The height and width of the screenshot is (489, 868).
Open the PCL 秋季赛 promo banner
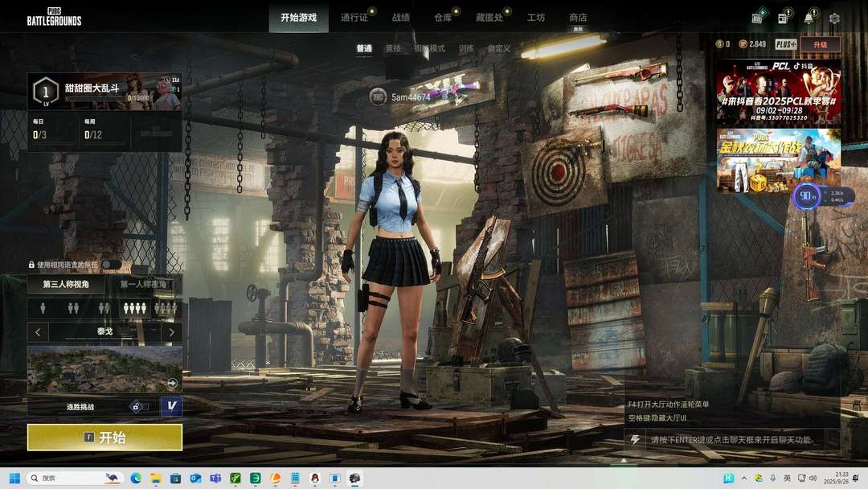tap(778, 92)
